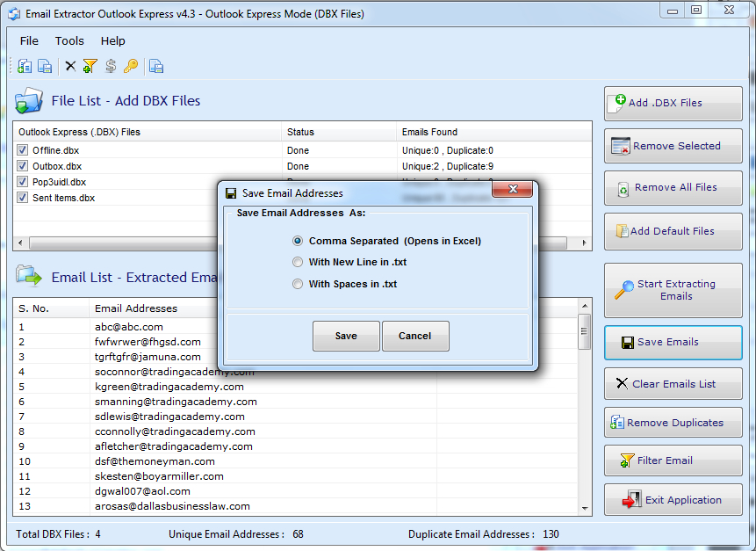The image size is (756, 551).
Task: Click the floppy icon in Save Email Addresses title
Action: (231, 193)
